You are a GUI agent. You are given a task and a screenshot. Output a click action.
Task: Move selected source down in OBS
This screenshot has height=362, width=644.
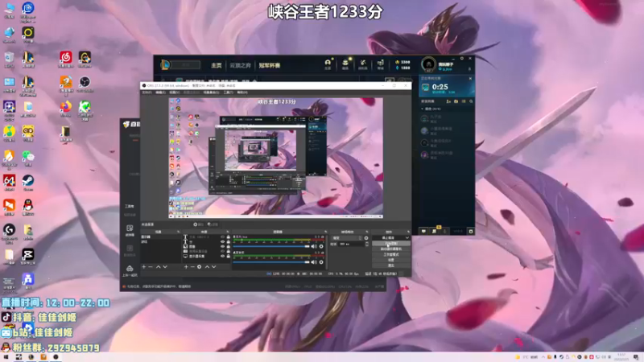point(214,267)
